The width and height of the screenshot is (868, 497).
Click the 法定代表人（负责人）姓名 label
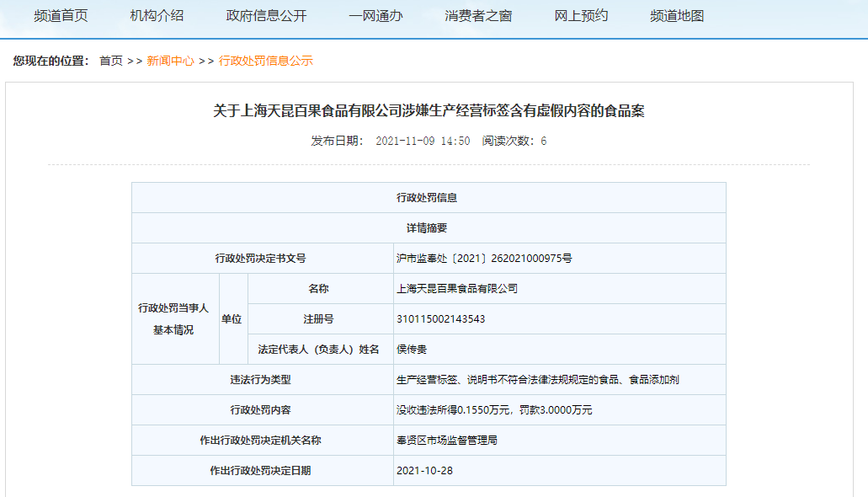pos(321,349)
